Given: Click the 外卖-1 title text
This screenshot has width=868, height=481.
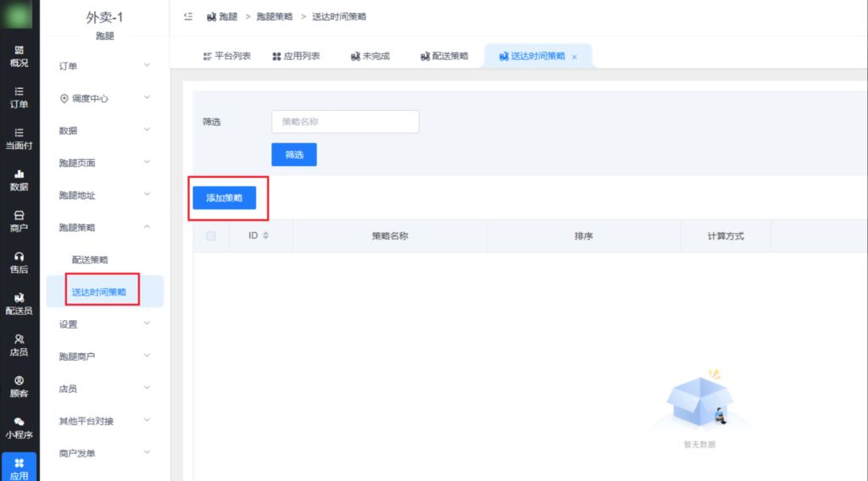Looking at the screenshot, I should (x=104, y=18).
